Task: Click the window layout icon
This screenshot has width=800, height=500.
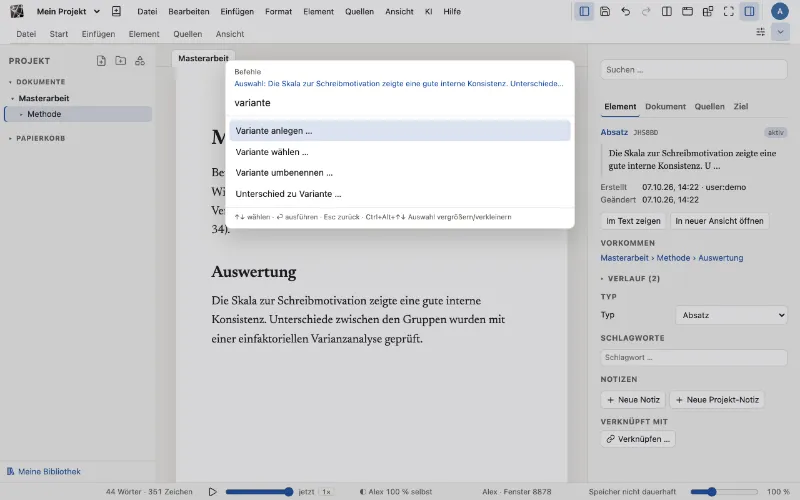Action: [x=687, y=11]
